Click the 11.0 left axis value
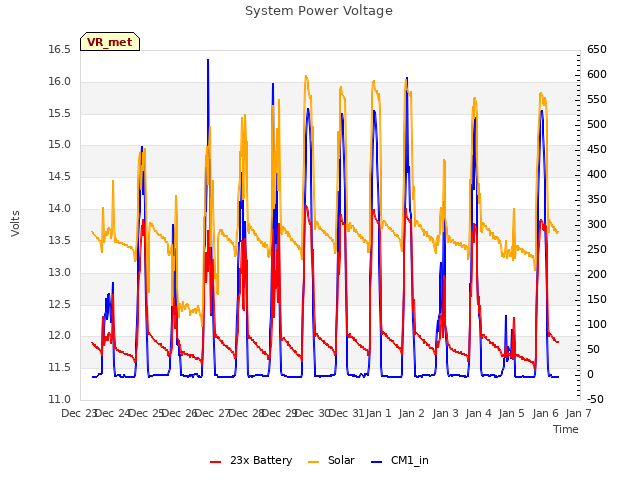Viewport: 640px width, 480px height. tap(60, 399)
